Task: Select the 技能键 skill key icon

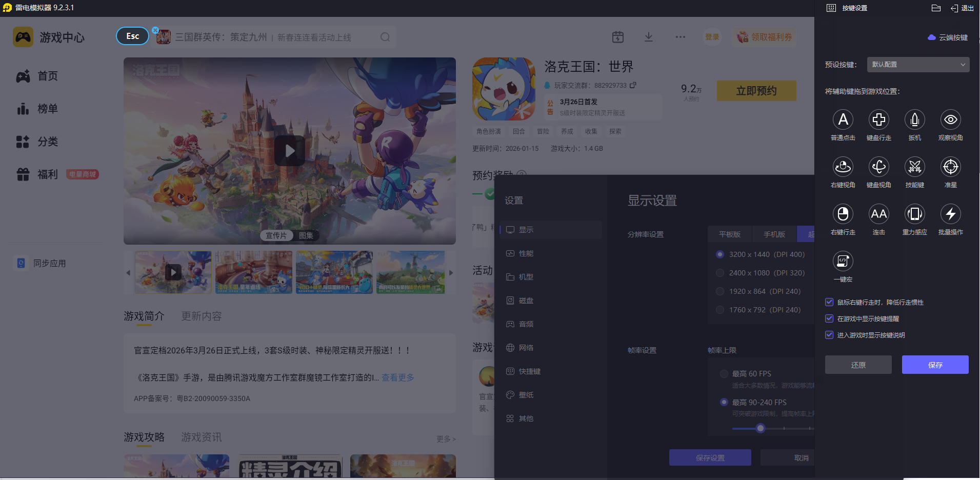Action: tap(915, 167)
